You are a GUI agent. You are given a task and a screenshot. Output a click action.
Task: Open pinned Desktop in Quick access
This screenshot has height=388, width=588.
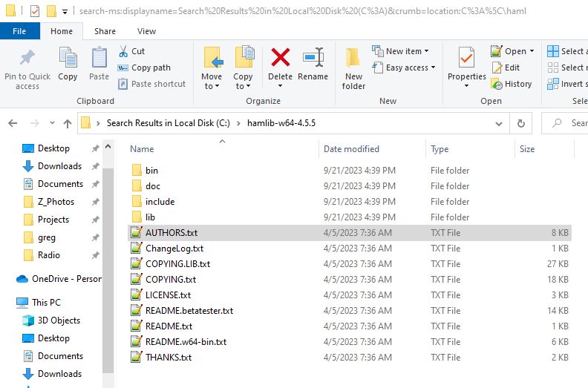click(53, 148)
